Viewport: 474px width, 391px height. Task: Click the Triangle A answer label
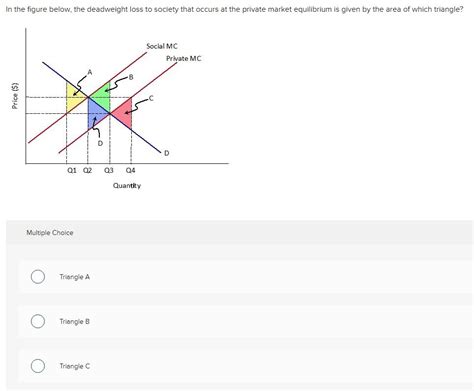tap(75, 277)
